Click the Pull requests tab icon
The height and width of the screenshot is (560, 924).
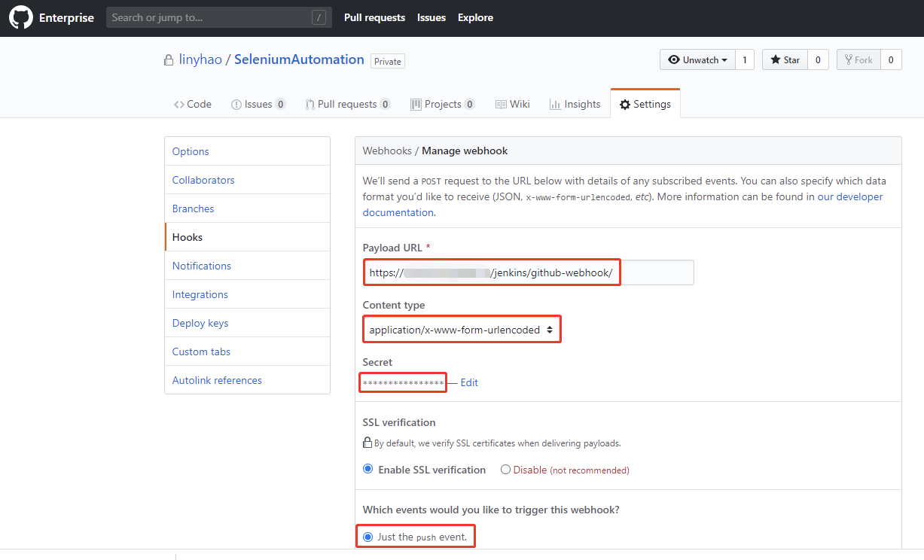point(310,105)
